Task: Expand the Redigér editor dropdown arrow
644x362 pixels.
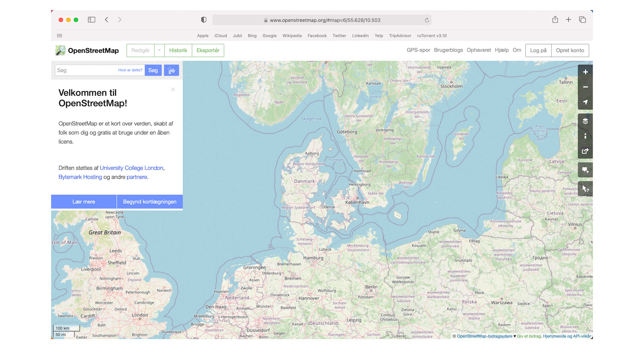Action: click(159, 50)
